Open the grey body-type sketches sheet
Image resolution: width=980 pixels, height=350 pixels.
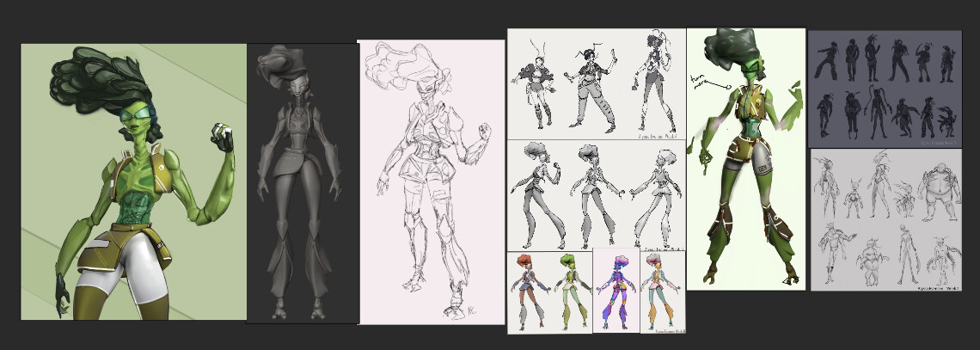pyautogui.click(x=886, y=220)
